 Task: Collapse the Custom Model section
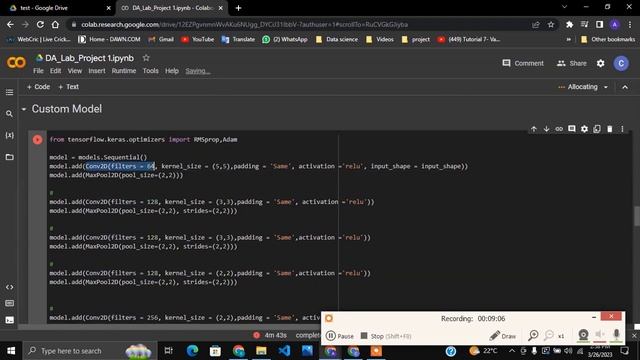[x=24, y=109]
